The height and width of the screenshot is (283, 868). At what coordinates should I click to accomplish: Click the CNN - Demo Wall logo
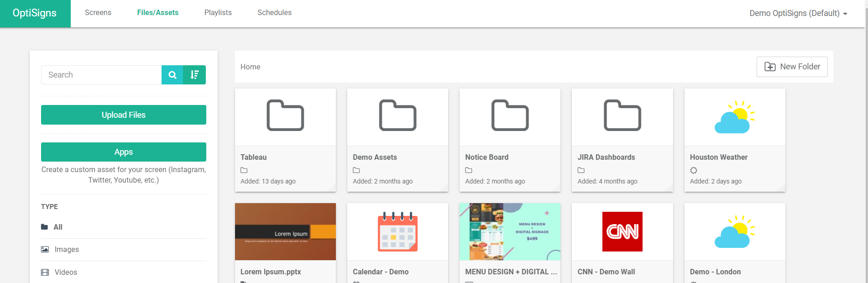[x=622, y=231]
